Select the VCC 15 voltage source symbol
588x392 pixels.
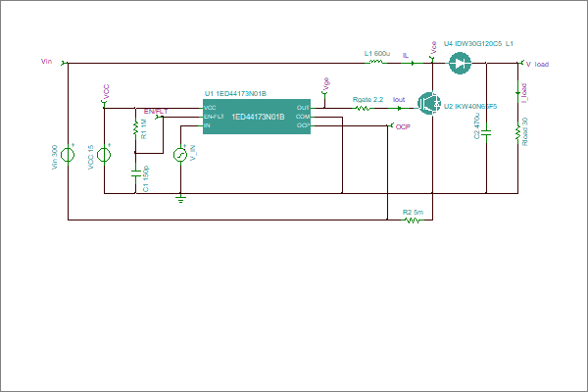[104, 155]
